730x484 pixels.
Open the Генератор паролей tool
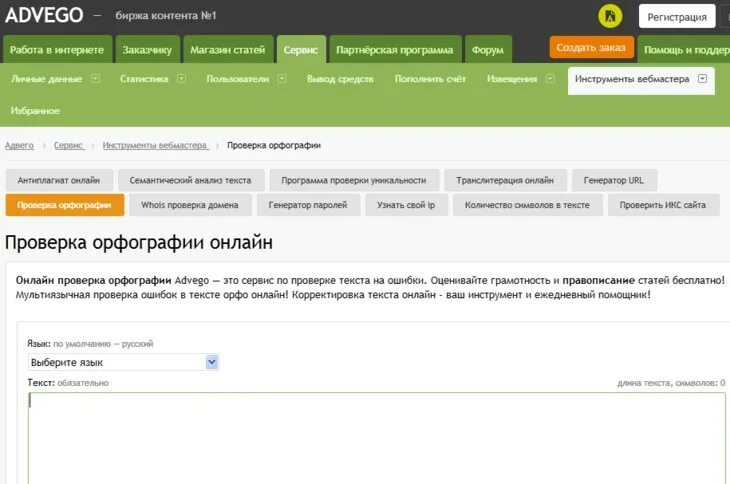coord(308,205)
